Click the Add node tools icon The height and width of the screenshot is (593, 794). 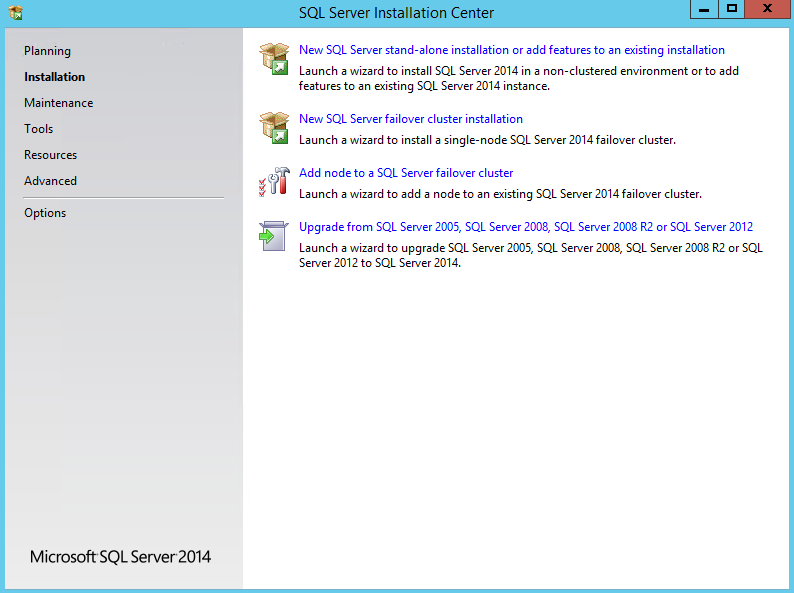click(x=274, y=182)
